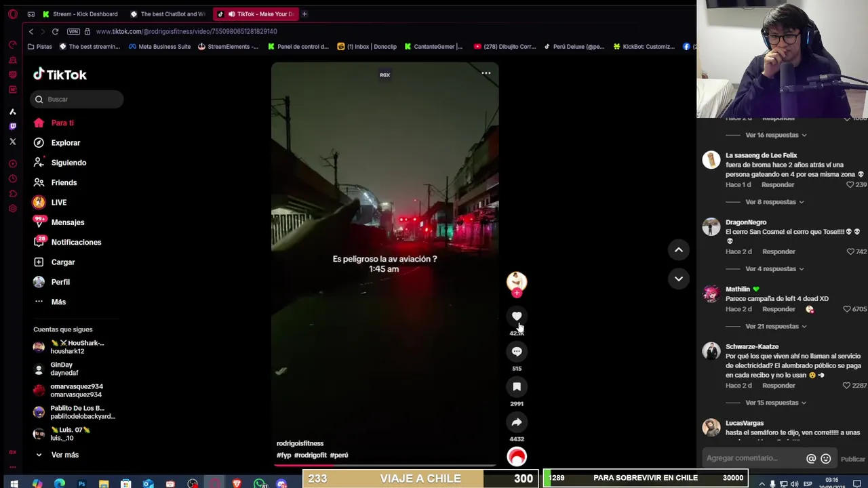868x488 pixels.
Task: Expand Ver 4 respuestas replies
Action: [x=774, y=269]
